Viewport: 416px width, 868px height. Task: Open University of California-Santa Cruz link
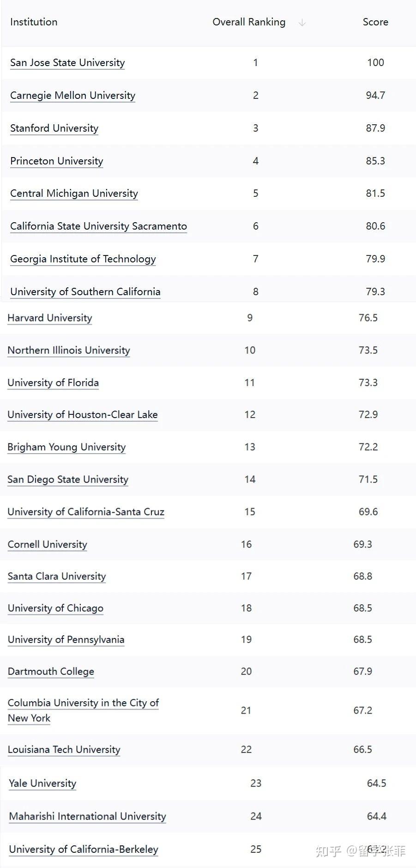86,512
